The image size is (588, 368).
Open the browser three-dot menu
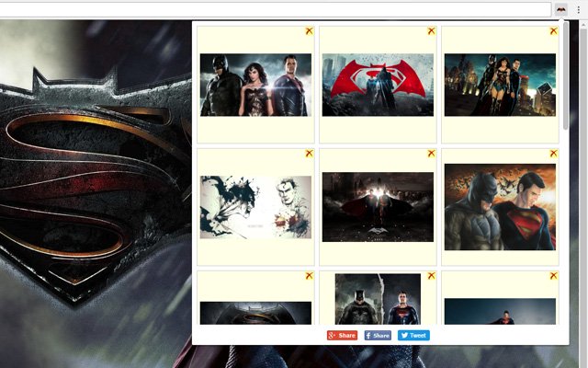(x=579, y=10)
